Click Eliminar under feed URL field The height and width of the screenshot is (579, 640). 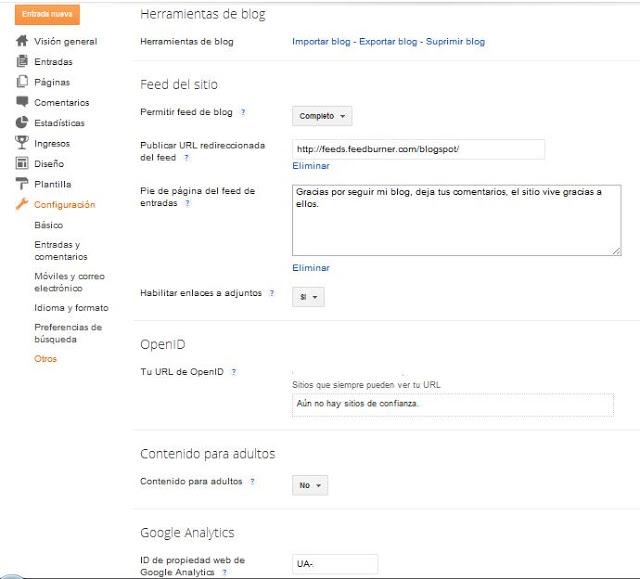coord(311,166)
